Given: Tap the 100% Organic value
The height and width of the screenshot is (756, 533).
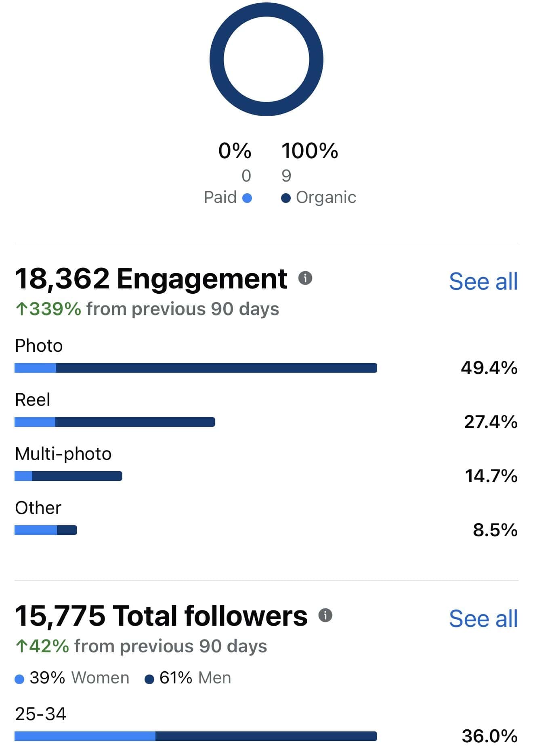Looking at the screenshot, I should click(310, 150).
